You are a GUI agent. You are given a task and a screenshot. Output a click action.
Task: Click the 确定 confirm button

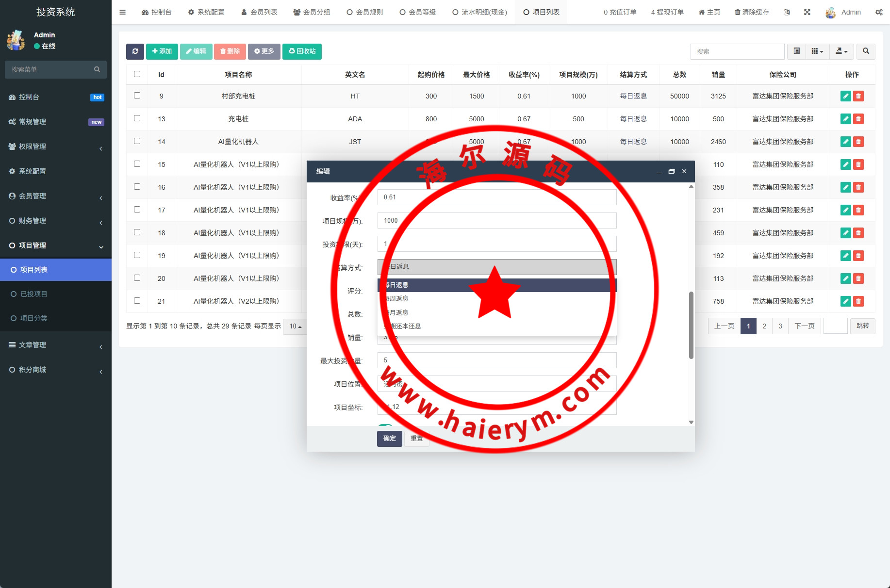tap(389, 439)
